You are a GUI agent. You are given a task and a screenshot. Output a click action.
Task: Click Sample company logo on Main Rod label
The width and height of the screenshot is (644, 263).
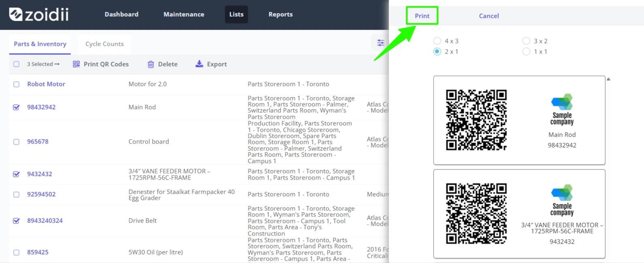562,109
